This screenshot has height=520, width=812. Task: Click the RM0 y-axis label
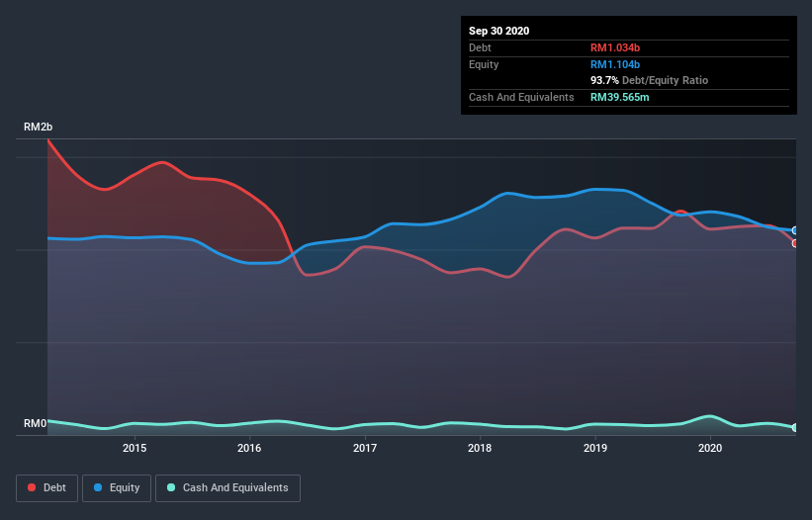[x=35, y=423]
